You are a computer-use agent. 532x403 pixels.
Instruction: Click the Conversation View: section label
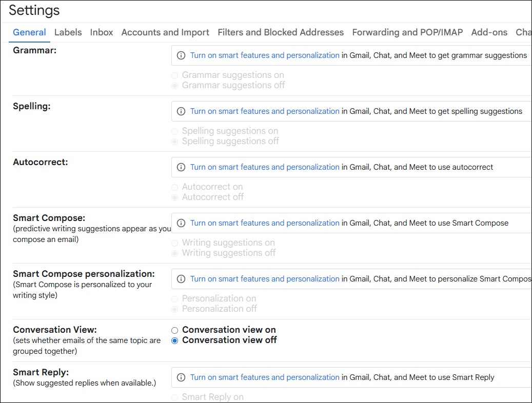pyautogui.click(x=54, y=330)
